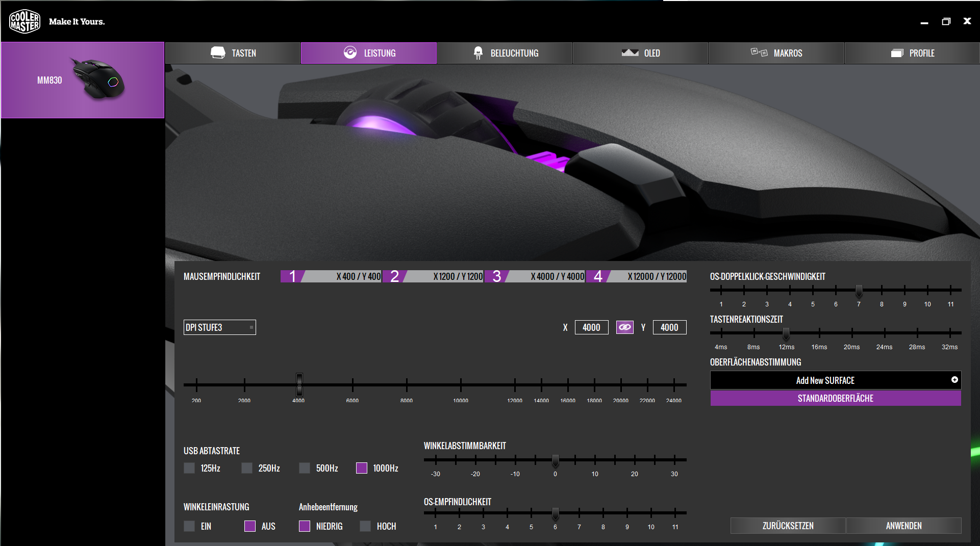Viewport: 980px width, 546px height.
Task: Set DPI slider to 10000 mark
Action: pyautogui.click(x=461, y=385)
